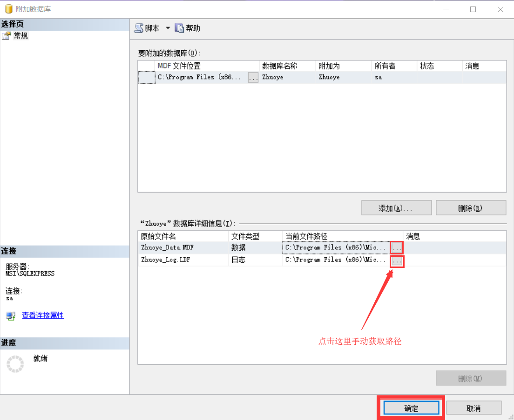This screenshot has width=514, height=420.
Task: Click the 所有者 column header
Action: (394, 66)
